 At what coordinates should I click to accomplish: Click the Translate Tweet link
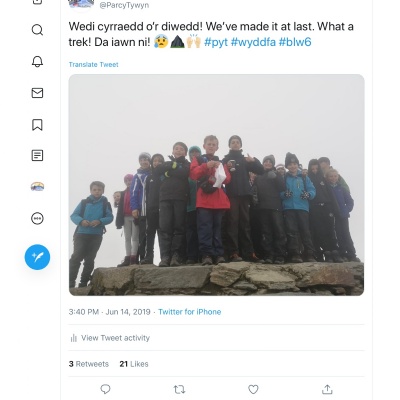tap(93, 64)
